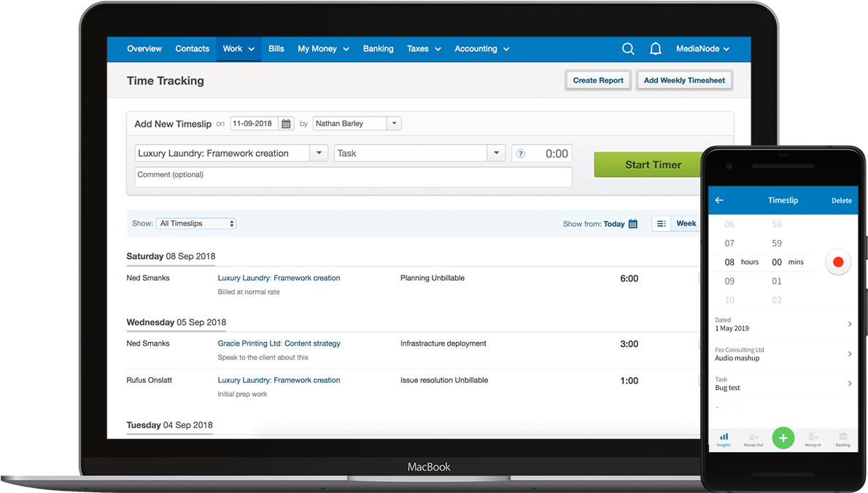Click the date field showing 11-09-2018
The image size is (868, 493).
(255, 123)
